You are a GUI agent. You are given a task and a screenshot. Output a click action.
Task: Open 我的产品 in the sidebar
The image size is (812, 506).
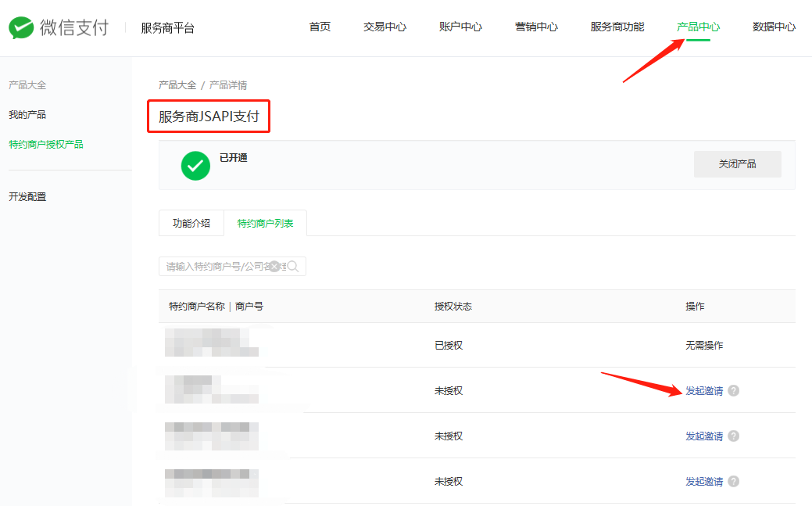[x=27, y=115]
